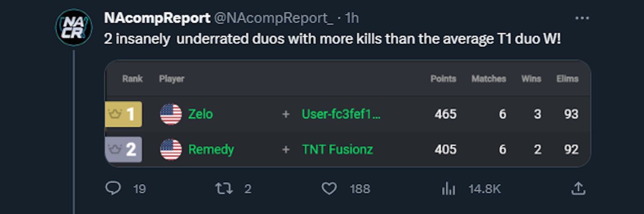Click the 1h tweet timestamp
Screen dimensions: 644x214
[x=352, y=18]
